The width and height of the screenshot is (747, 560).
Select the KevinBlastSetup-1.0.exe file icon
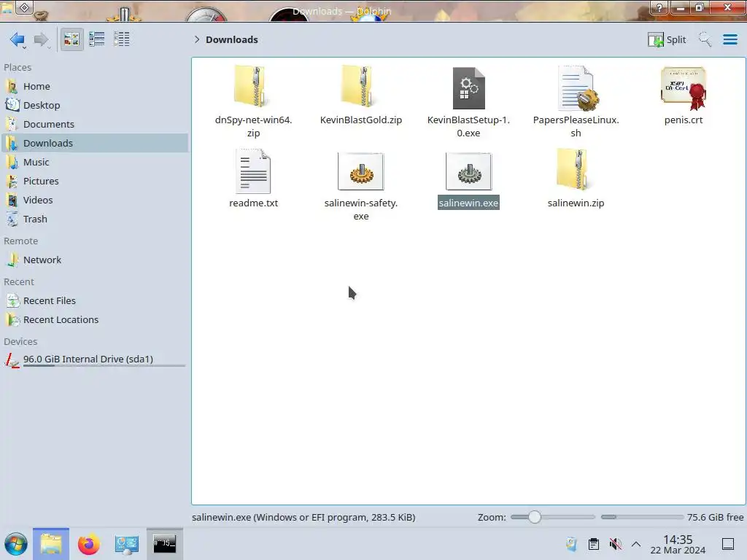[469, 88]
